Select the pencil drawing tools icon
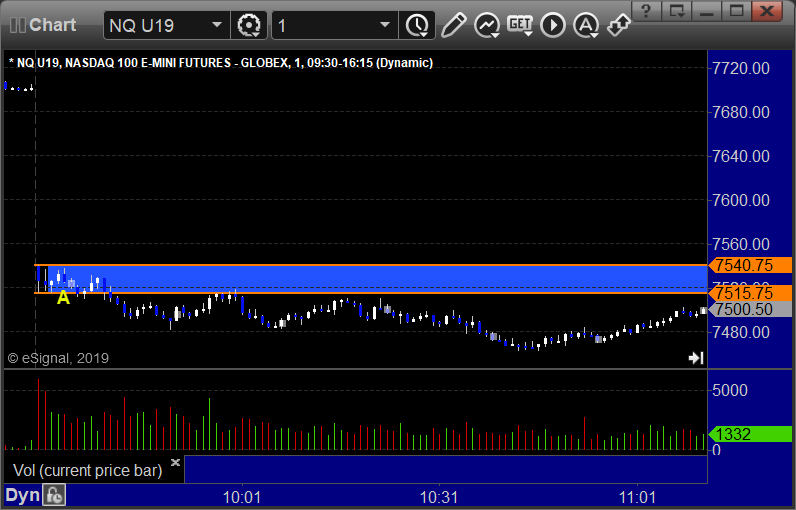Image resolution: width=796 pixels, height=510 pixels. 452,24
